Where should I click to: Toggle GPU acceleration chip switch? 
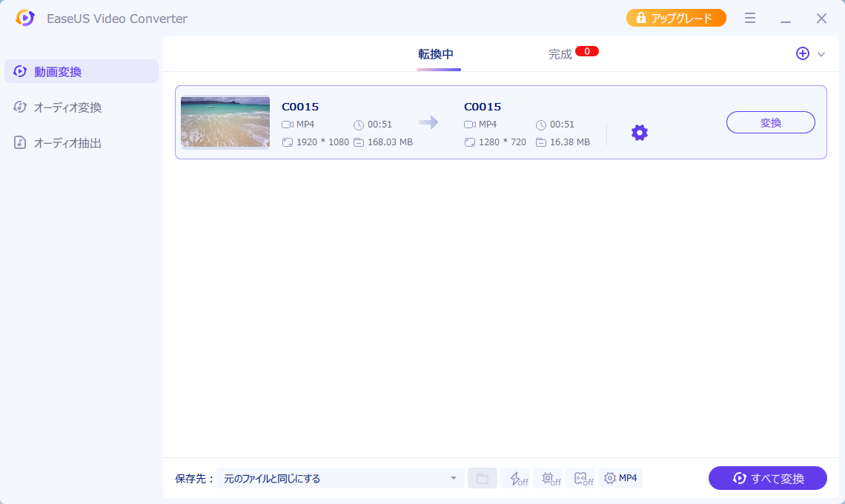pos(550,478)
